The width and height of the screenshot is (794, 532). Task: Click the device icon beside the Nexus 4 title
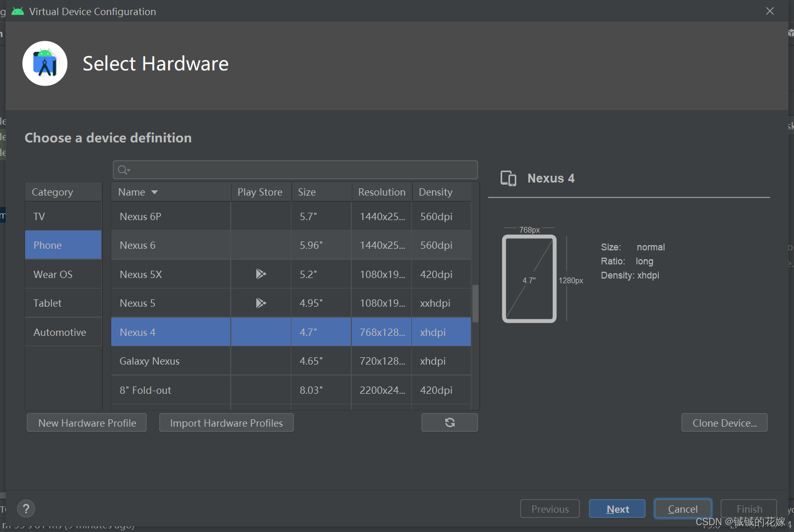coord(508,178)
